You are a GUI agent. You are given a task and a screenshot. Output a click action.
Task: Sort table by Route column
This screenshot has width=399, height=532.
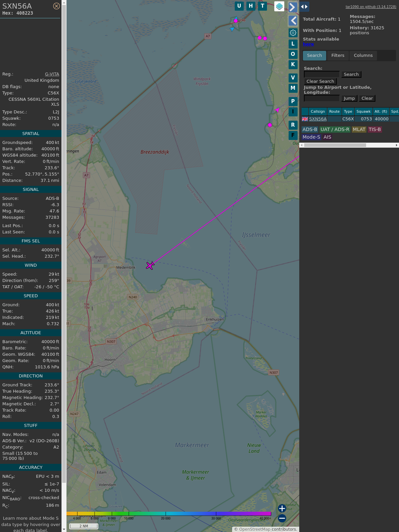334,112
